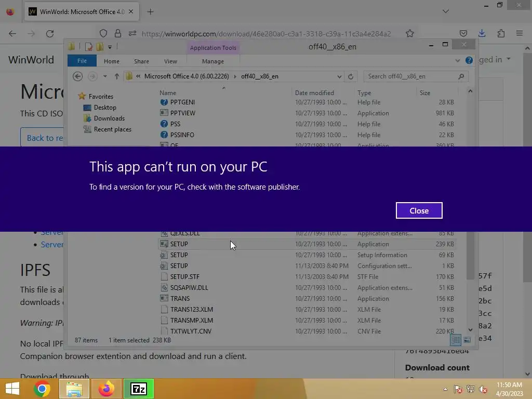Click the Explorer file list scrollbar
The image size is (532, 399).
click(x=470, y=255)
